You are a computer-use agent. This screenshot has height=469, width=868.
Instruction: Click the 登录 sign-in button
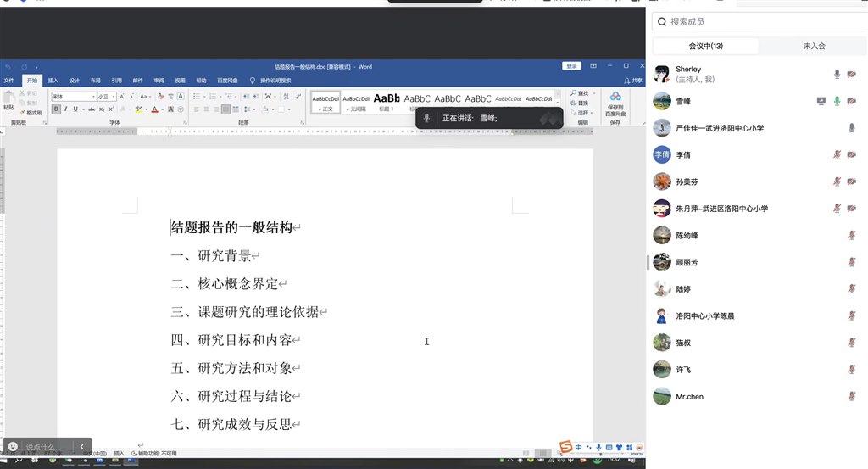(x=571, y=66)
